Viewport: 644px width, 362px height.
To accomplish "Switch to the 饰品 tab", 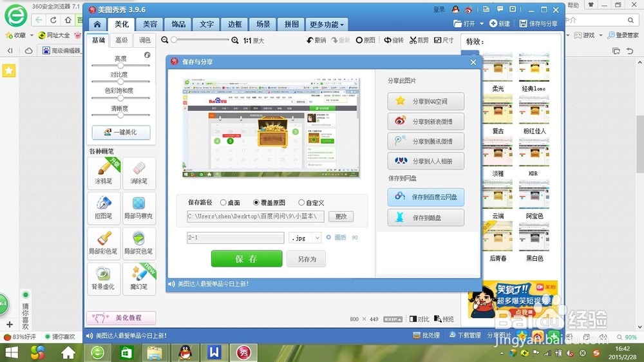I will click(178, 24).
